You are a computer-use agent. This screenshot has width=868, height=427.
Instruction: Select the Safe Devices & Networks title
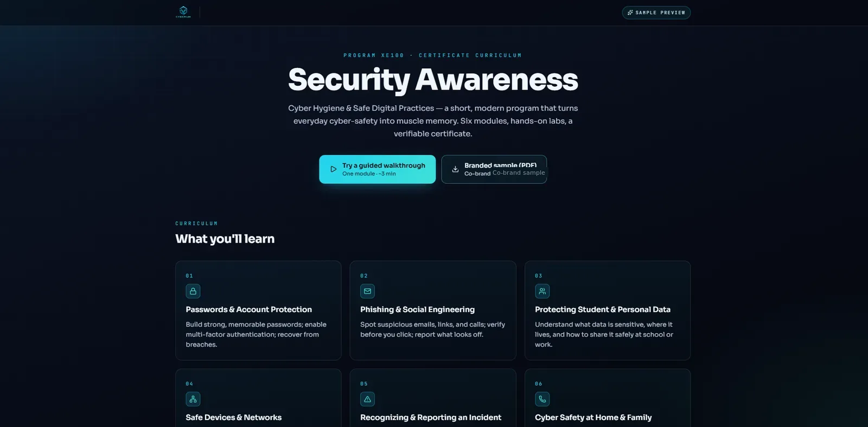(x=233, y=417)
